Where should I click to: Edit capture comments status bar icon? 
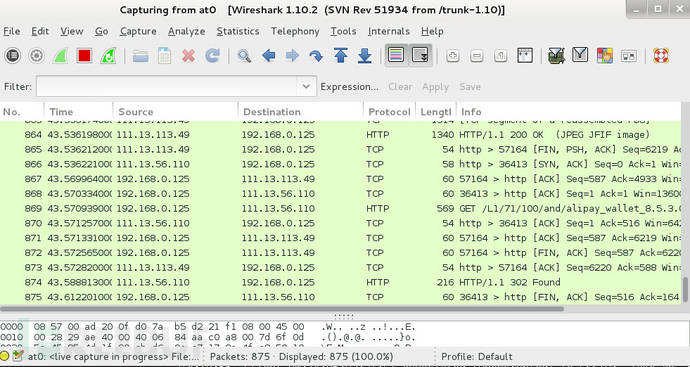18,356
